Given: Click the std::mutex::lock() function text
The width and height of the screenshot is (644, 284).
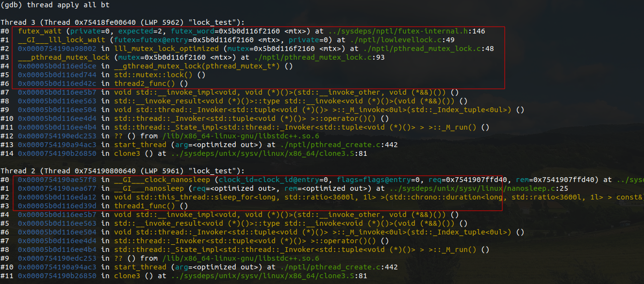Looking at the screenshot, I should (x=154, y=75).
